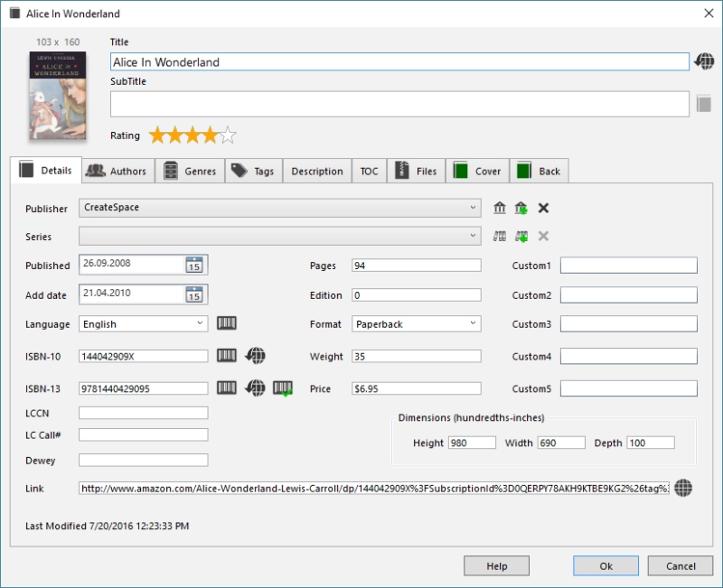Go to the TOC tab
The height and width of the screenshot is (588, 723).
[x=370, y=171]
